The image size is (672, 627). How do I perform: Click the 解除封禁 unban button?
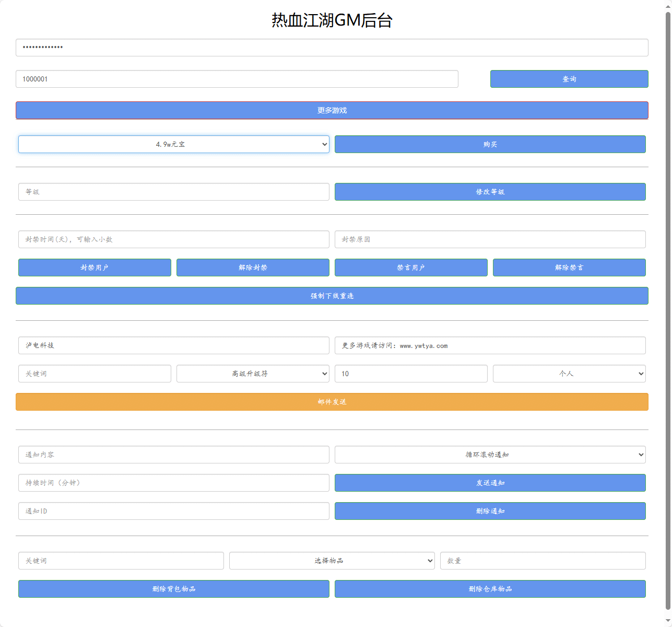pos(253,268)
